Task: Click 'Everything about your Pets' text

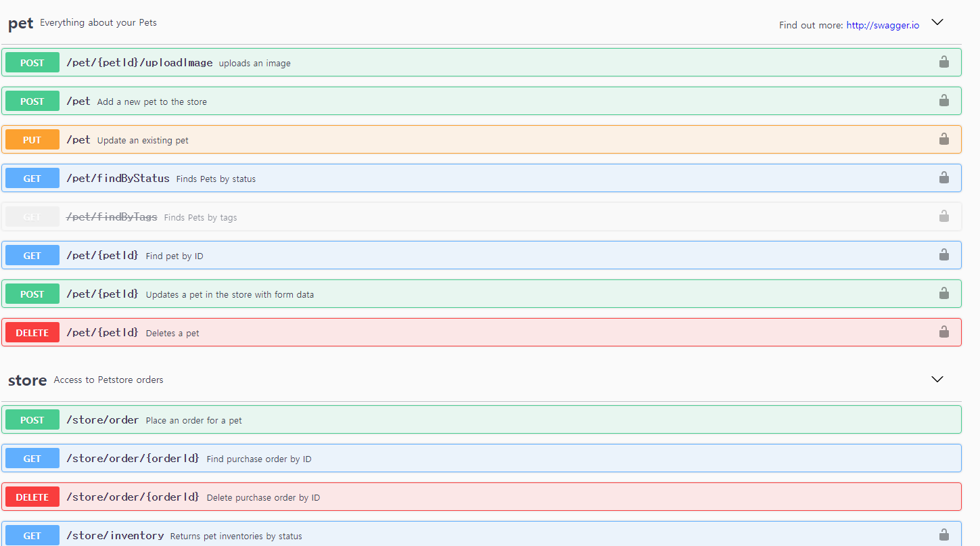Action: tap(98, 22)
